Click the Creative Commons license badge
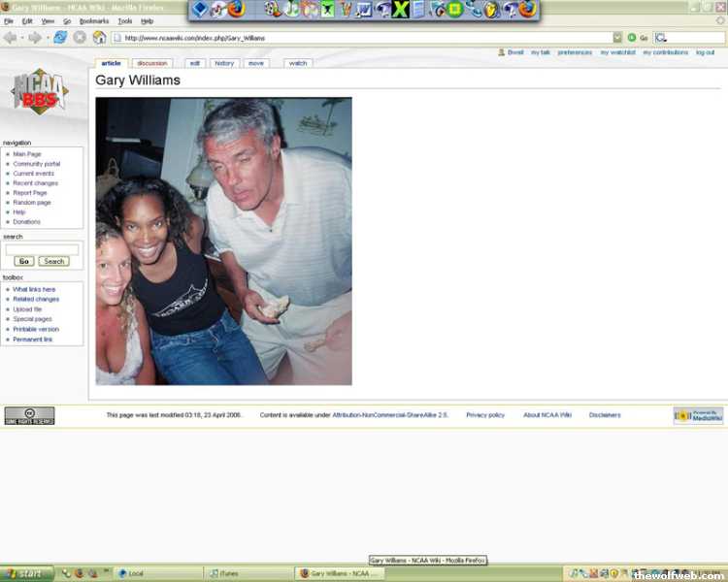 pos(29,415)
